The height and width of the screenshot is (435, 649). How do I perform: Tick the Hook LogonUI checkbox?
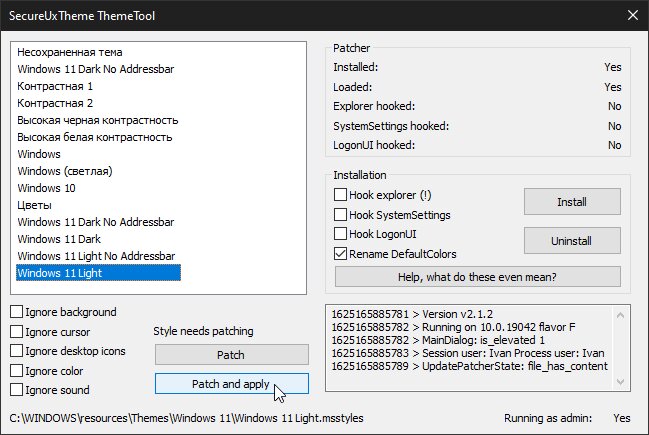(x=340, y=234)
